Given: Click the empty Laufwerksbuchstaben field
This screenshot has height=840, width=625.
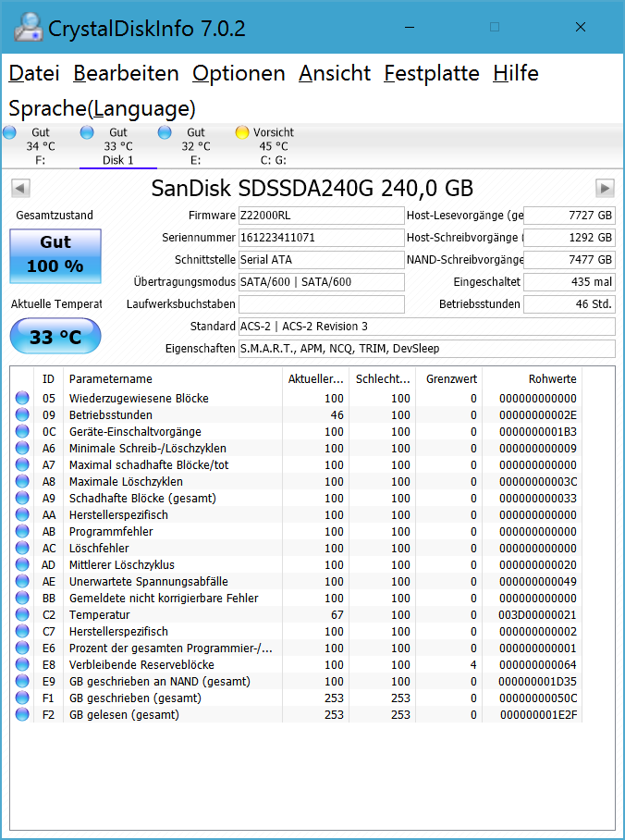Looking at the screenshot, I should 322,304.
